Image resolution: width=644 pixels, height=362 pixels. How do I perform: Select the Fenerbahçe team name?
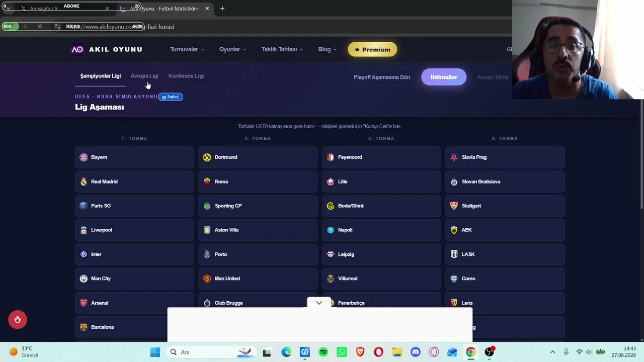coord(351,303)
